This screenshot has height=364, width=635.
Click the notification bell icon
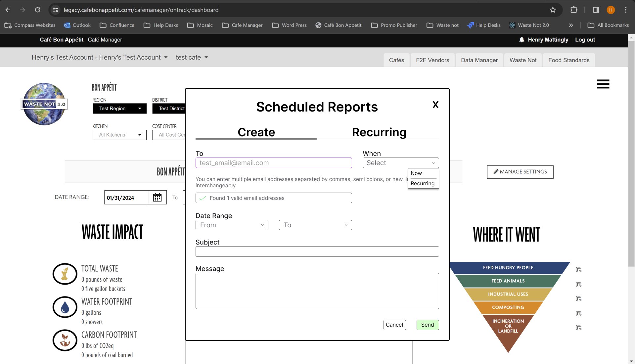click(522, 40)
